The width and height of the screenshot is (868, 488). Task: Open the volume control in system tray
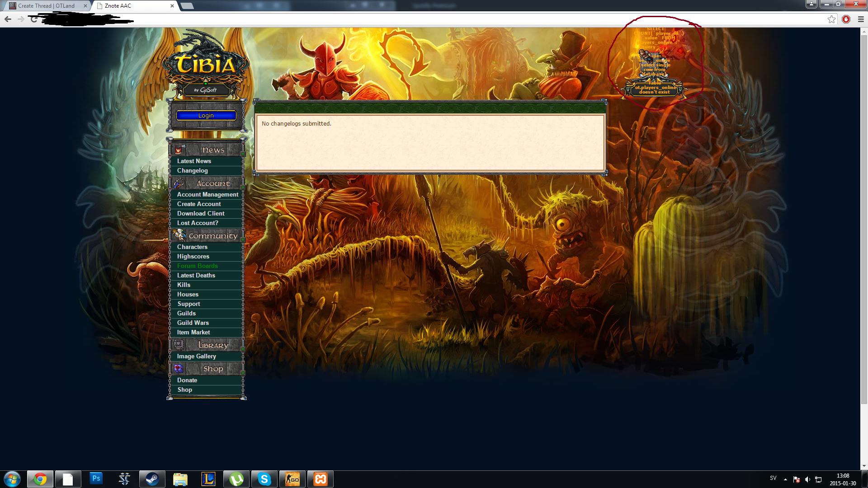pos(807,479)
